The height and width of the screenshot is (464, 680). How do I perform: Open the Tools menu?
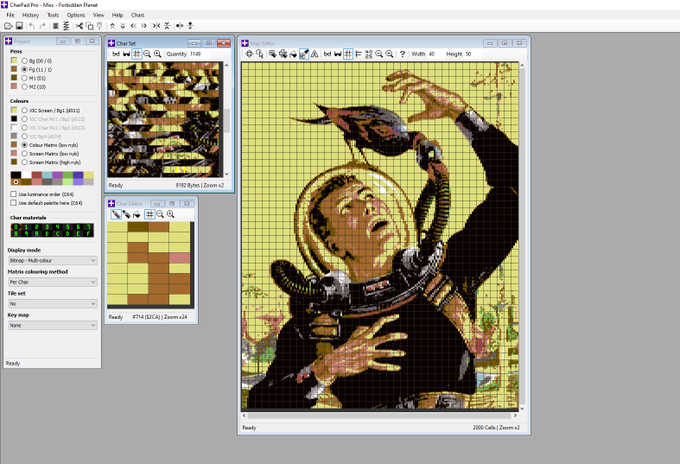[x=53, y=15]
